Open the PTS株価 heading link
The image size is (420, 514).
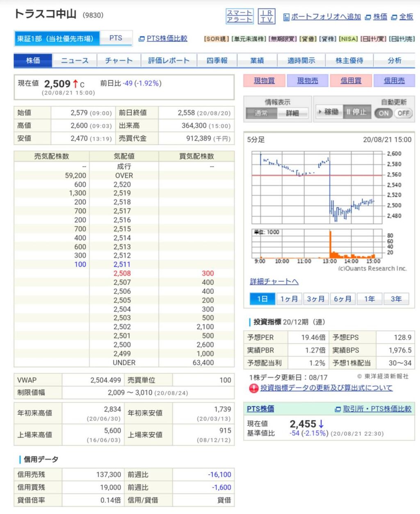(260, 409)
